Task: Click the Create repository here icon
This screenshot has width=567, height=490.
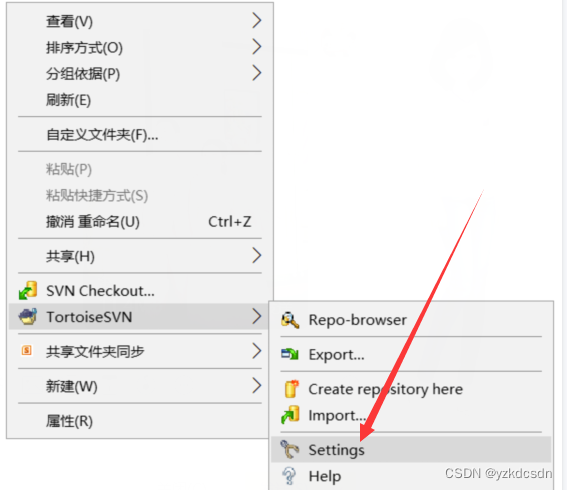Action: point(291,389)
